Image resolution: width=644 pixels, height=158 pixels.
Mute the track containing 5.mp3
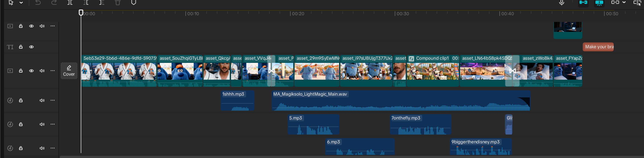point(42,124)
